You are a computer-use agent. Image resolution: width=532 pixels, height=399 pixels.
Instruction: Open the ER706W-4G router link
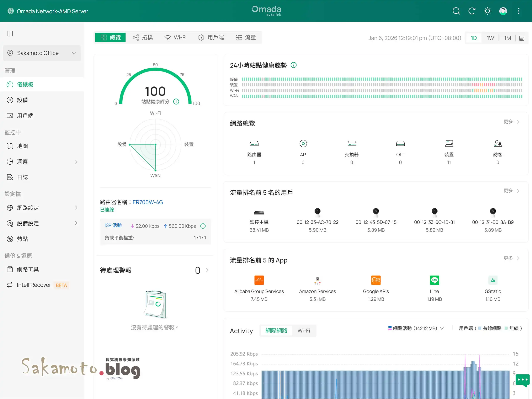(x=148, y=202)
